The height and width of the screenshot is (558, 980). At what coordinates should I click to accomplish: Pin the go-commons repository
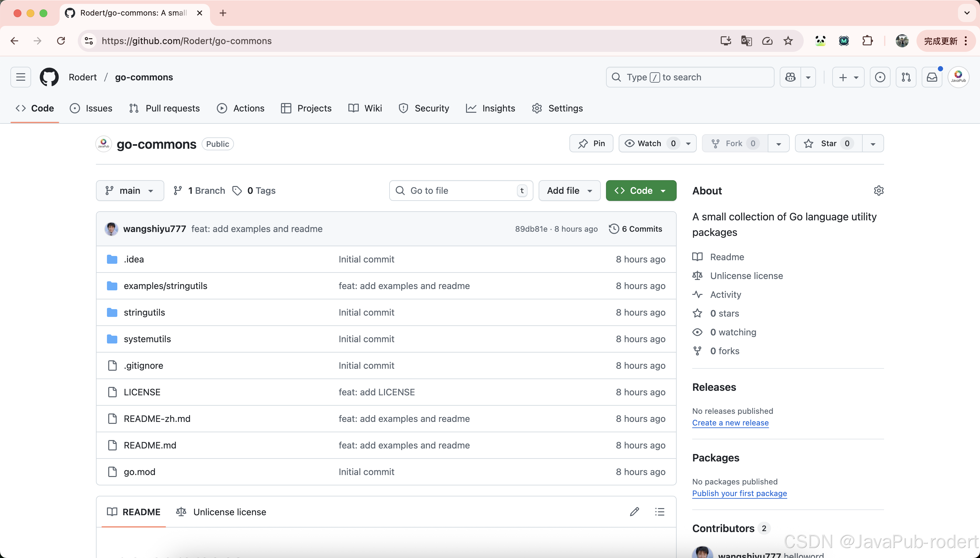(x=591, y=143)
